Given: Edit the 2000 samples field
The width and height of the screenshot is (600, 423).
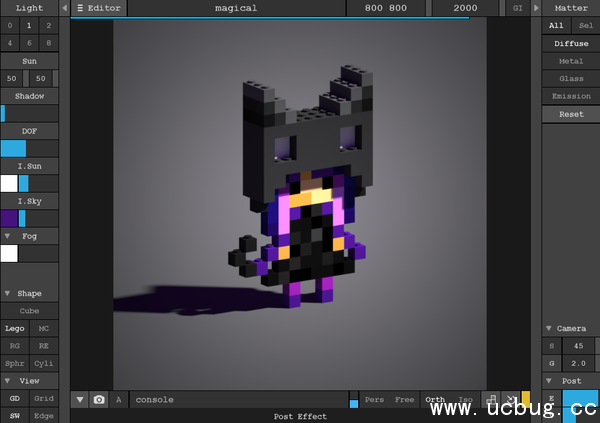Looking at the screenshot, I should pos(465,8).
